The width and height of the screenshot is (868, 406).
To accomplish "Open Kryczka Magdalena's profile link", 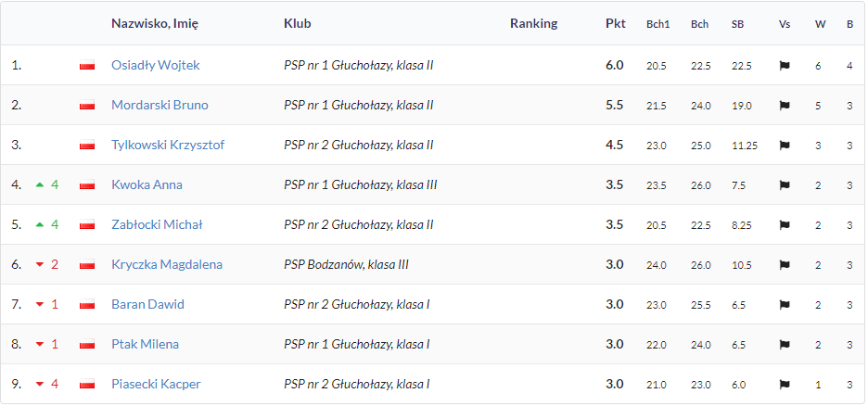I will (167, 264).
